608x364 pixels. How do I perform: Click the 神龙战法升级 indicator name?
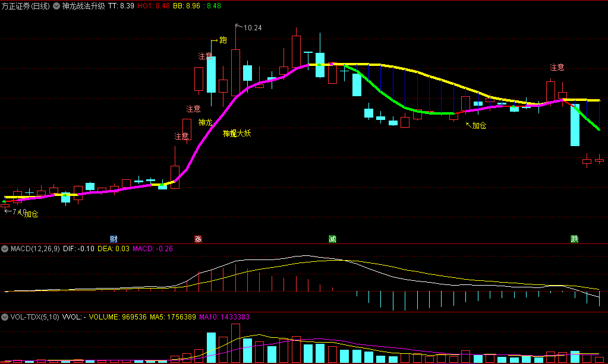pos(83,6)
